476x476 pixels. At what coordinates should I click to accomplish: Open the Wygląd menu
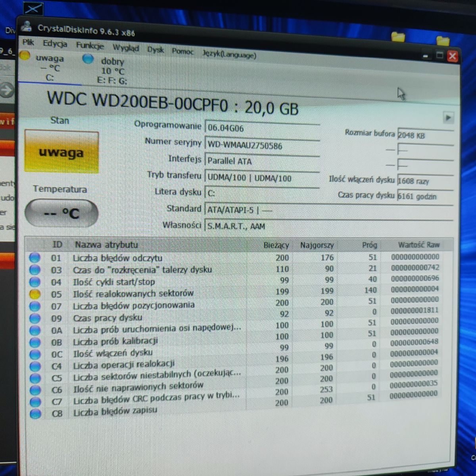tap(126, 48)
